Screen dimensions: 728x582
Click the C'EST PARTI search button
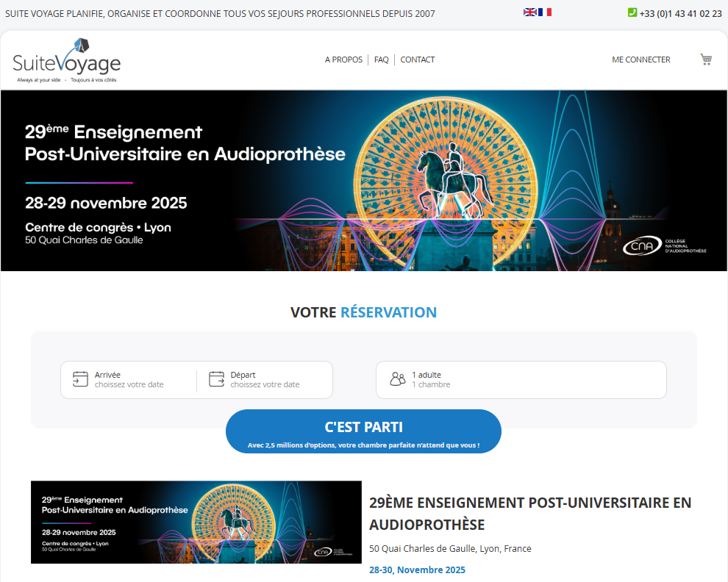(363, 431)
